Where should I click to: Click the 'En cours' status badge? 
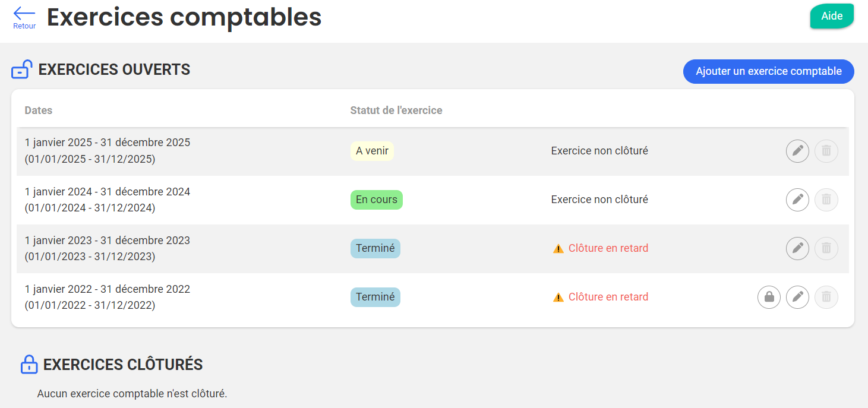click(x=376, y=200)
